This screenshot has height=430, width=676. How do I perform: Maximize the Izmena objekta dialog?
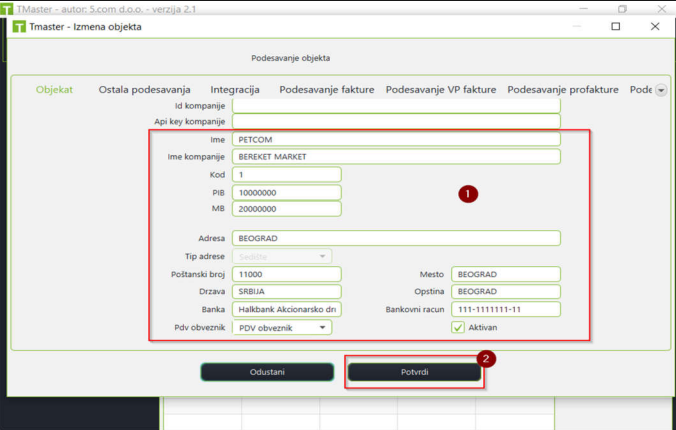click(x=616, y=26)
